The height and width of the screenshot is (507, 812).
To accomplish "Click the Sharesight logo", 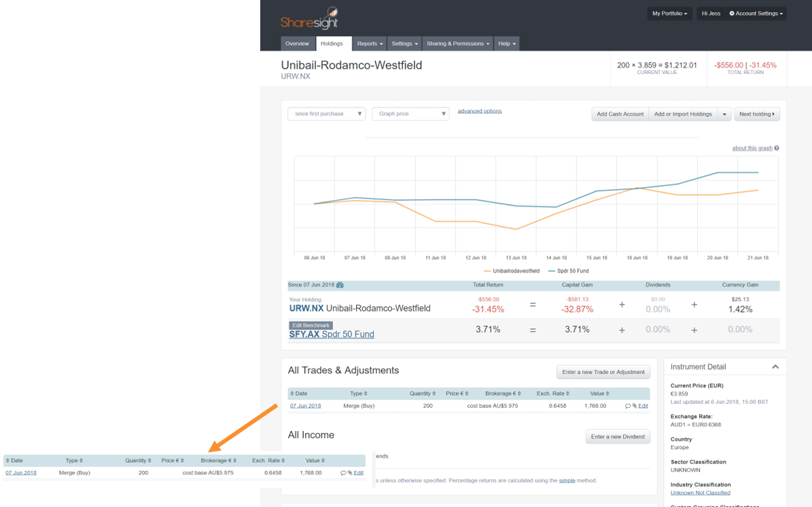I will tap(309, 18).
